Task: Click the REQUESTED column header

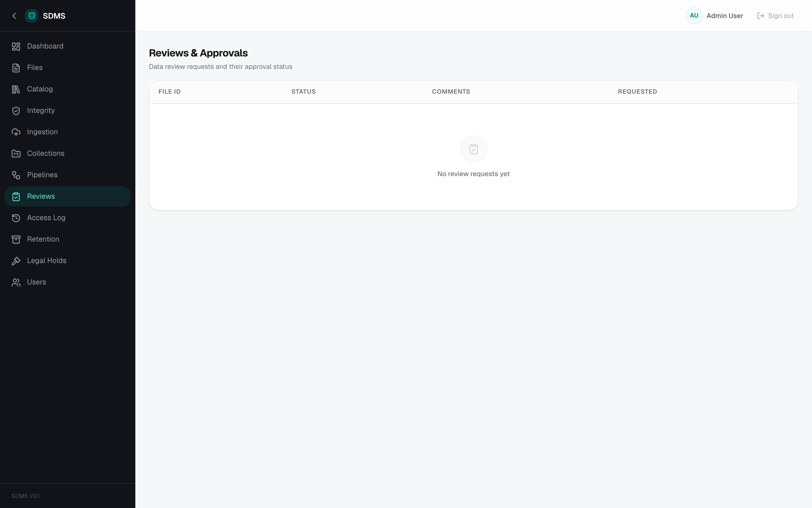Action: tap(637, 92)
